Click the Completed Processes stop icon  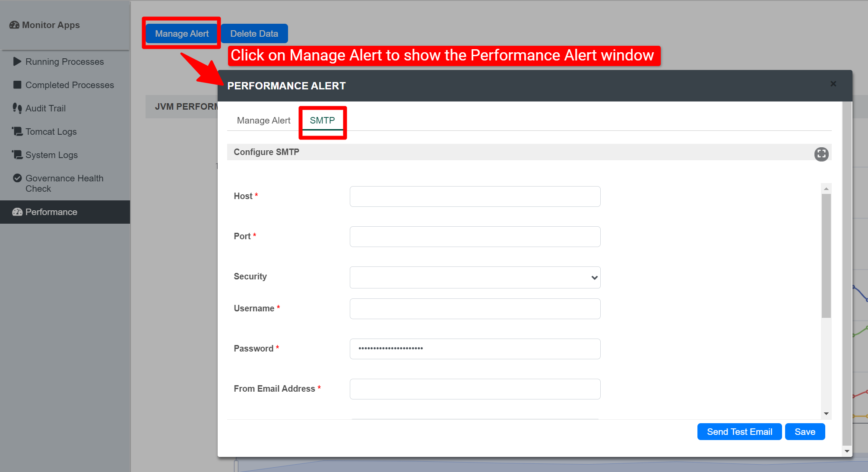[17, 85]
